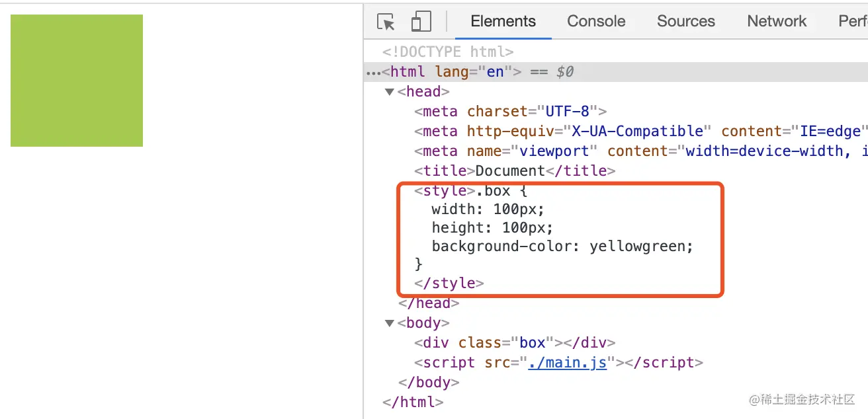Click the background-color yellowgreen declaration
Image resolution: width=868 pixels, height=419 pixels.
pos(562,247)
